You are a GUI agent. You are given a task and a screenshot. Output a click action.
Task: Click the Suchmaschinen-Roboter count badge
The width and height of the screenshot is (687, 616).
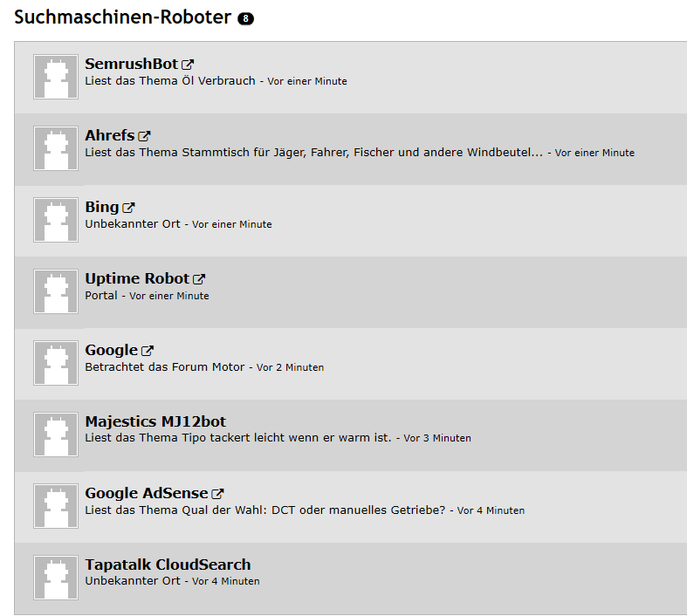coord(245,18)
